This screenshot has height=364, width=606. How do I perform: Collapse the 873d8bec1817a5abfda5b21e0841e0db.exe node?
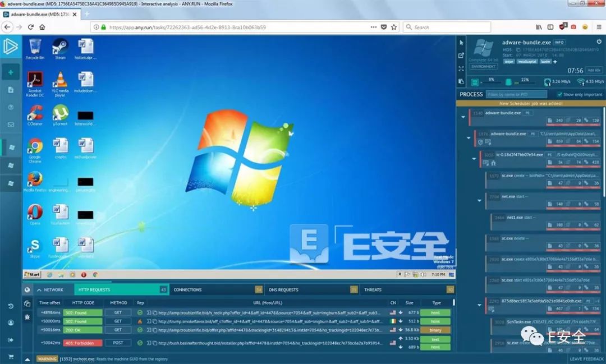coord(479,305)
